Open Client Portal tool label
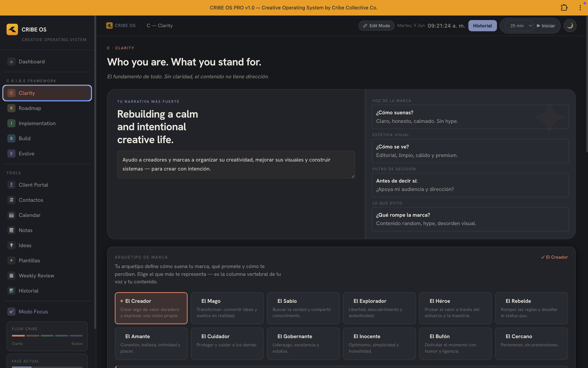This screenshot has height=368, width=588. 33,185
